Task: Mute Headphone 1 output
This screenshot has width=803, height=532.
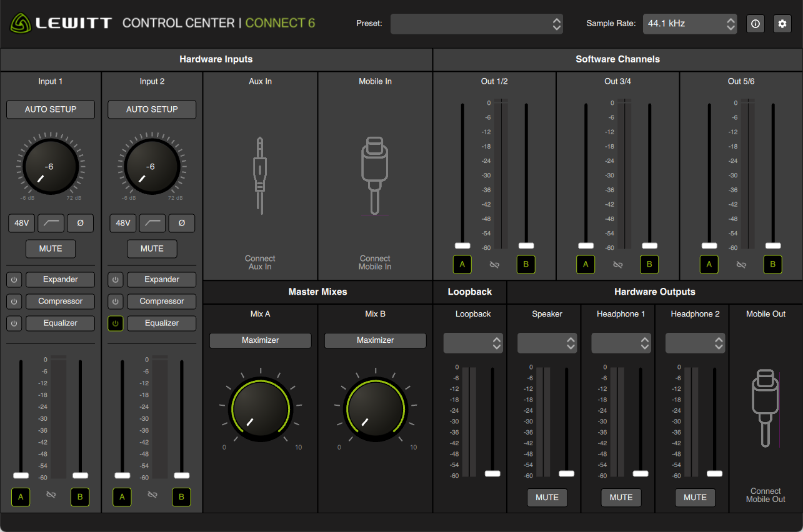Action: point(621,498)
